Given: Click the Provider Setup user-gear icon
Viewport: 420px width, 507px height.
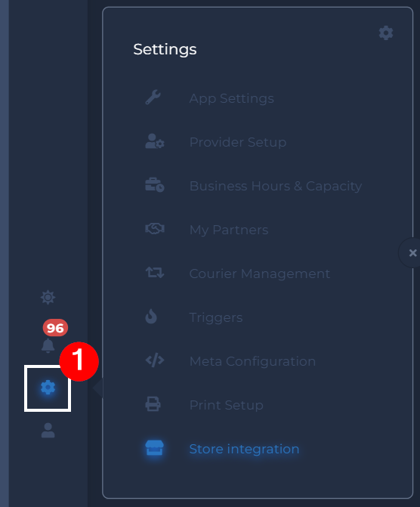Looking at the screenshot, I should 155,141.
